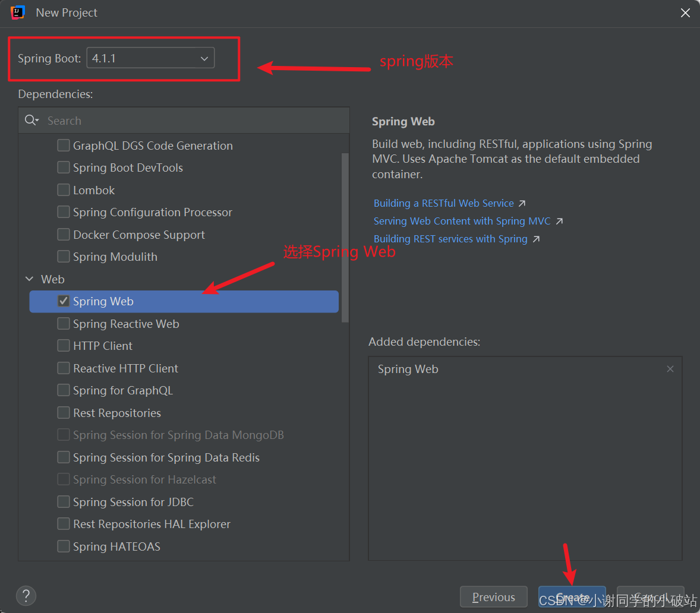Enable Spring Session for JDBC checkbox

64,502
